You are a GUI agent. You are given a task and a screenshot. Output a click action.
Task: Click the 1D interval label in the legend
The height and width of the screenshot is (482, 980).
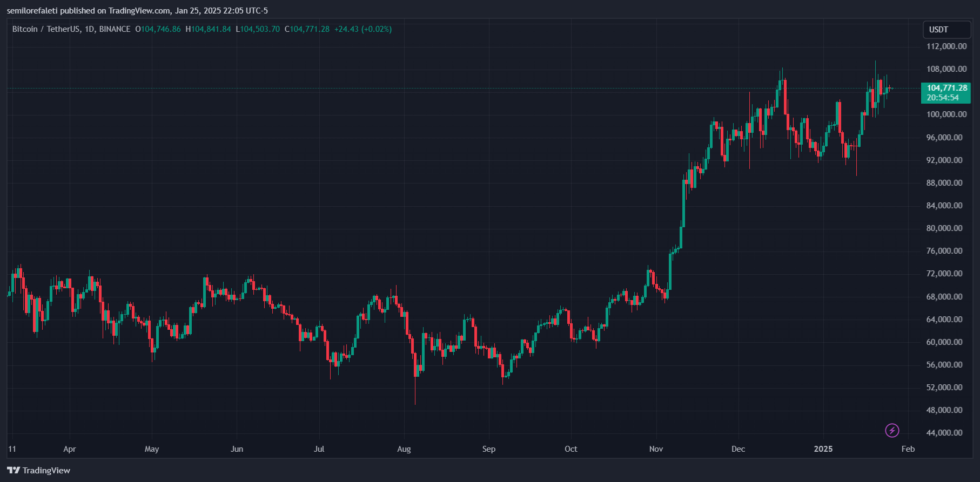pos(90,29)
